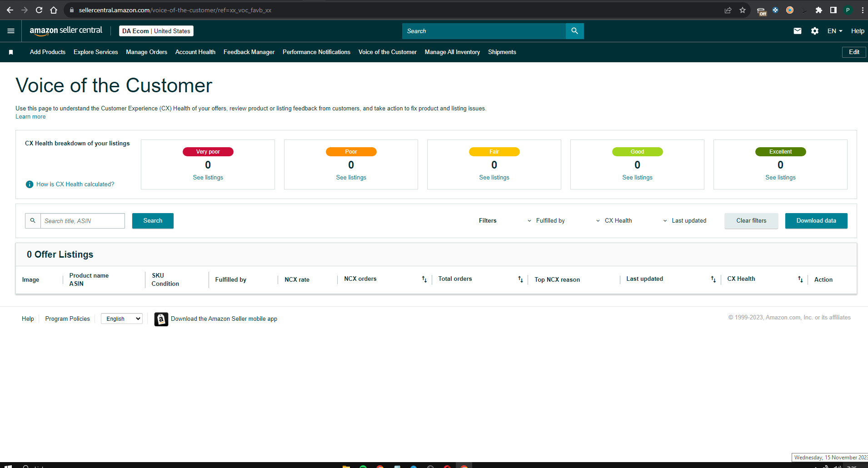Open Performance Notifications
The width and height of the screenshot is (868, 468).
point(316,52)
